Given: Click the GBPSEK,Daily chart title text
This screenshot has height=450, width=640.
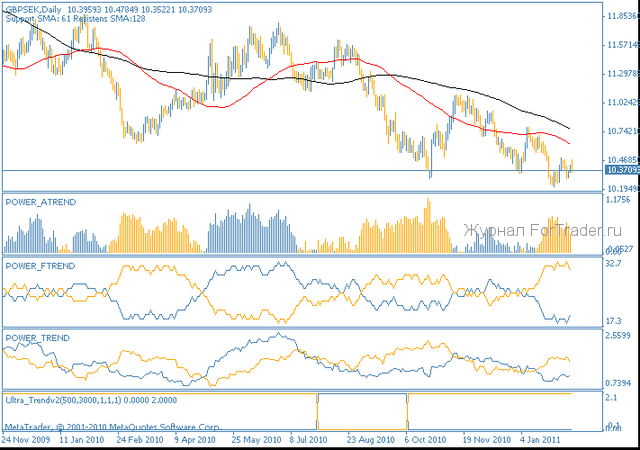Looking at the screenshot, I should click(34, 9).
